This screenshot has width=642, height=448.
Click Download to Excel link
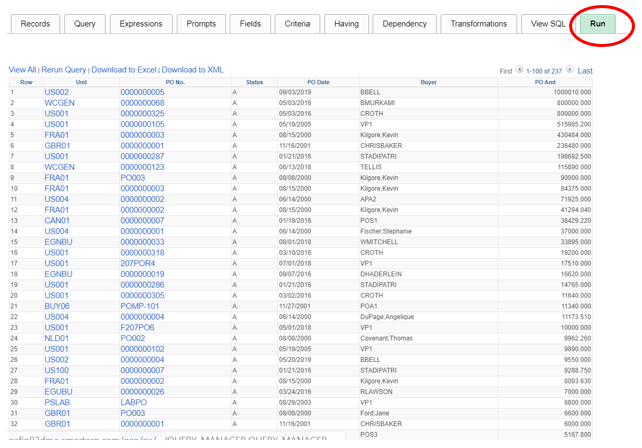(x=124, y=70)
